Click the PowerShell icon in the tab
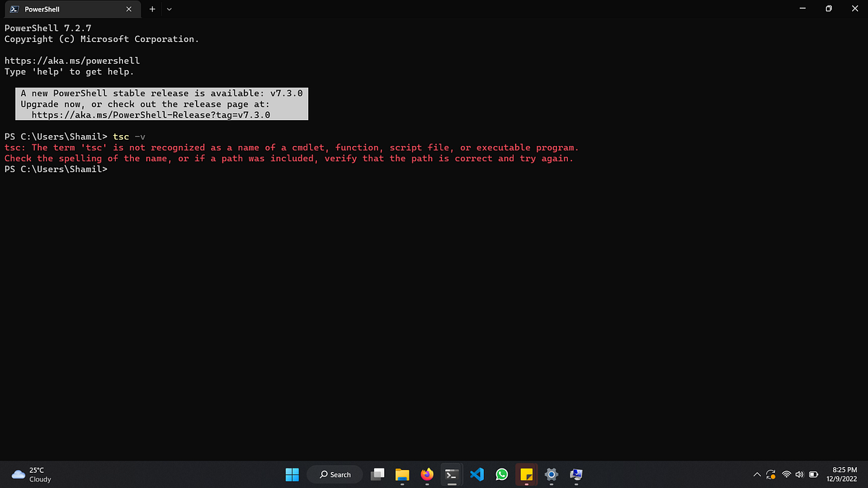 (14, 9)
